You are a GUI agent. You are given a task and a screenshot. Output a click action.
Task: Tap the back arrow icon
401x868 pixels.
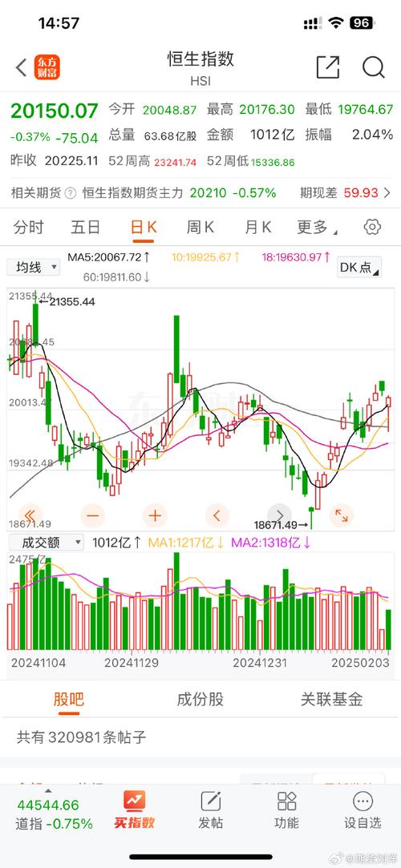click(21, 67)
